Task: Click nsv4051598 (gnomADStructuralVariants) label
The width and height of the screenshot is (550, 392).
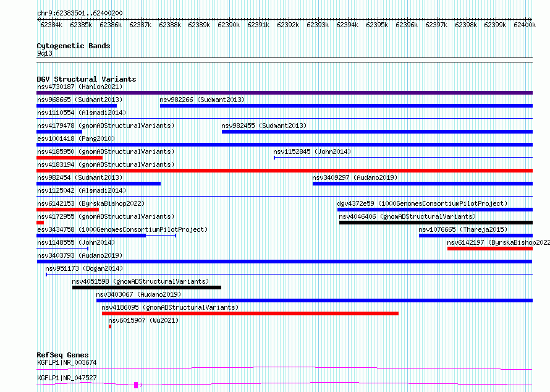Action: (140, 281)
